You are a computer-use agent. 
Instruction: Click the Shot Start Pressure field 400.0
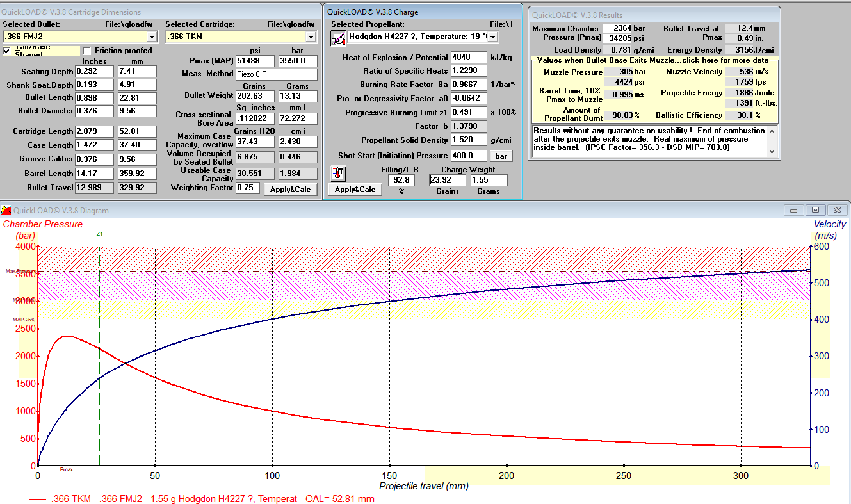pyautogui.click(x=469, y=156)
